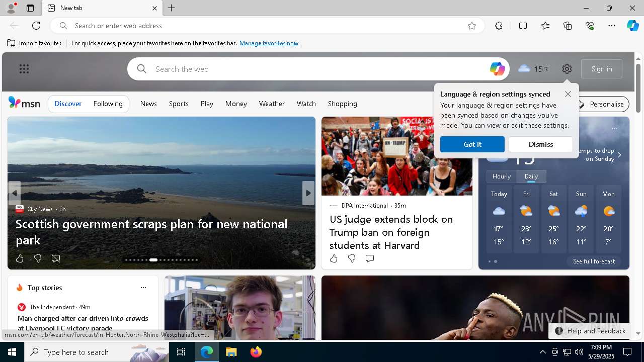Close the New tab tab
The image size is (644, 362).
tap(154, 8)
